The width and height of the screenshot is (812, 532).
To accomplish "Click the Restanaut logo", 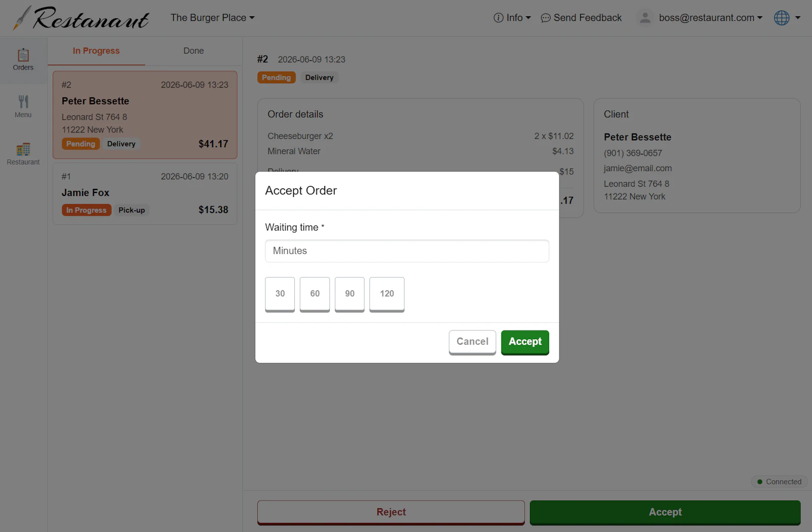I will pyautogui.click(x=82, y=18).
